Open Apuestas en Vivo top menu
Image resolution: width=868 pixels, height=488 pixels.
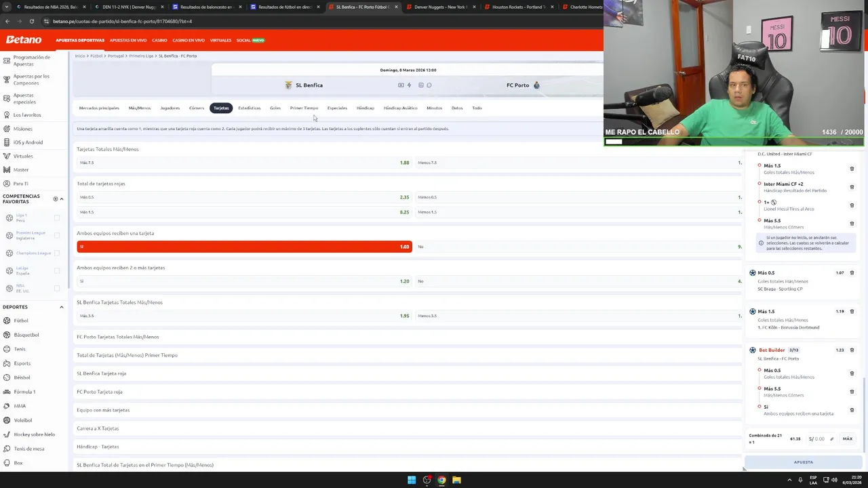click(x=128, y=40)
